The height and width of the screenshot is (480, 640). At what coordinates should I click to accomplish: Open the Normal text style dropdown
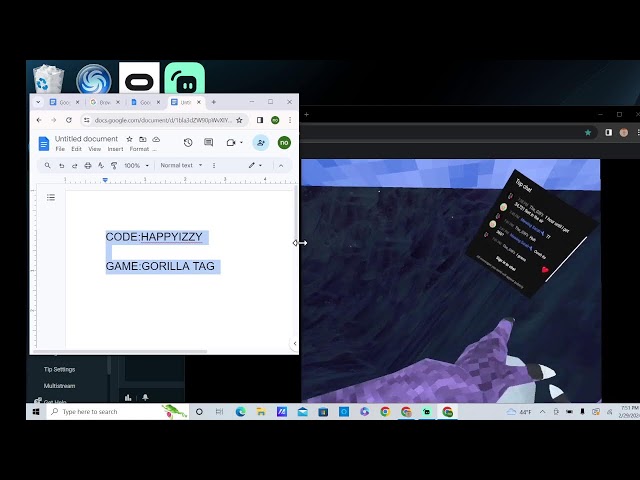click(181, 165)
